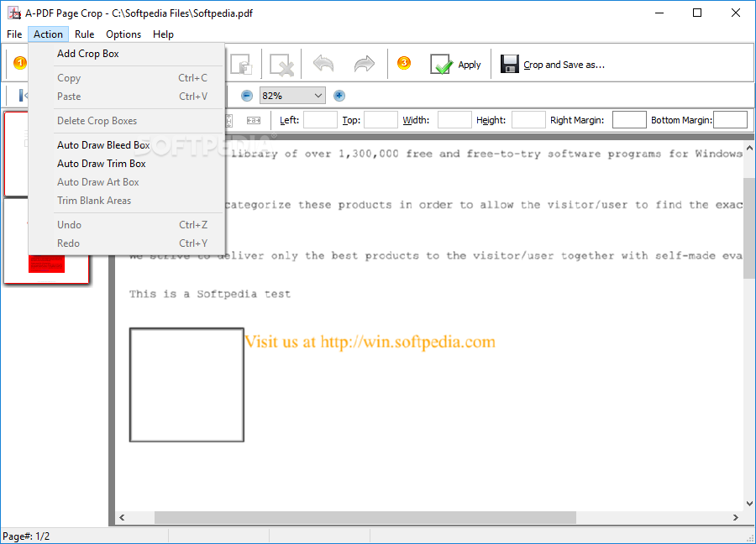
Task: Select Delete Crop Boxes menu entry
Action: (x=127, y=121)
